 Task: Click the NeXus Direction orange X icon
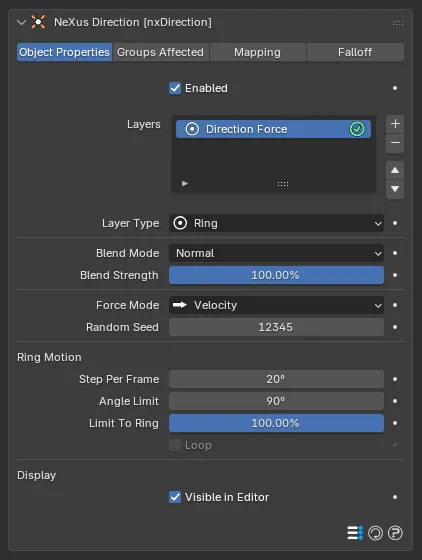click(x=39, y=22)
